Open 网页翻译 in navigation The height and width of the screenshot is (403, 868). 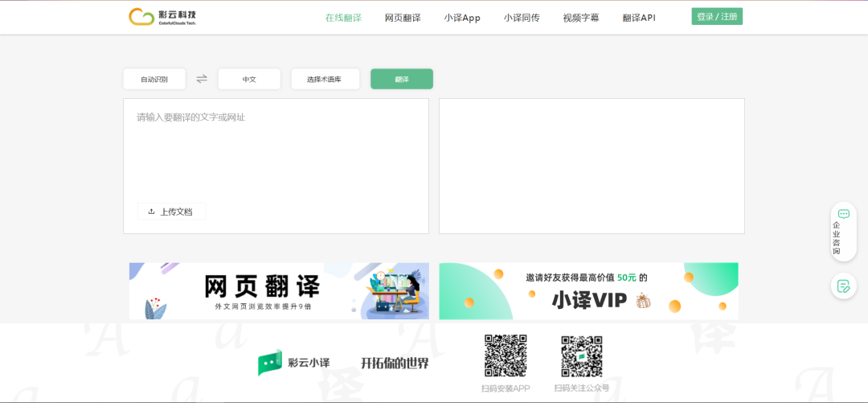[403, 17]
